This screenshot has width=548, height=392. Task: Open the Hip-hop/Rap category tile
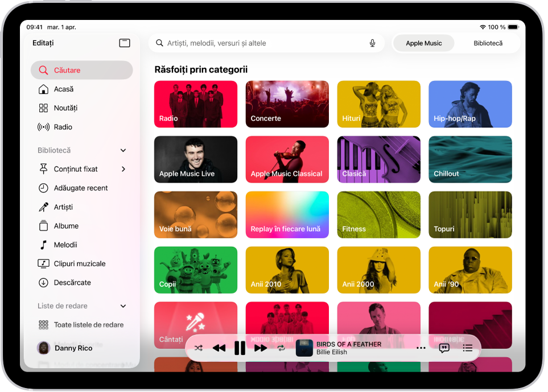tap(471, 104)
